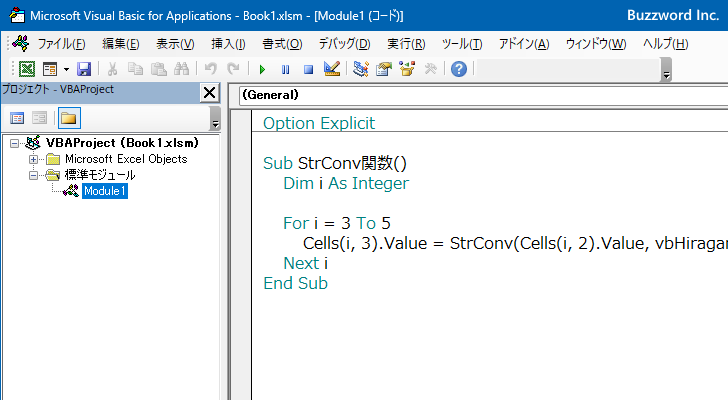Screen dimensions: 728x400
Task: Collapse the VBAProject (Book1.xlsm) tree node
Action: tap(14, 143)
